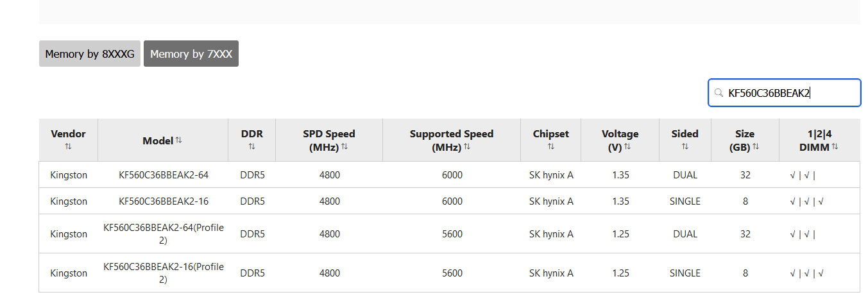This screenshot has height=306, width=868.
Task: Click Kingston vendor in KF560C36BBEAK2-16 6000 row
Action: (69, 201)
